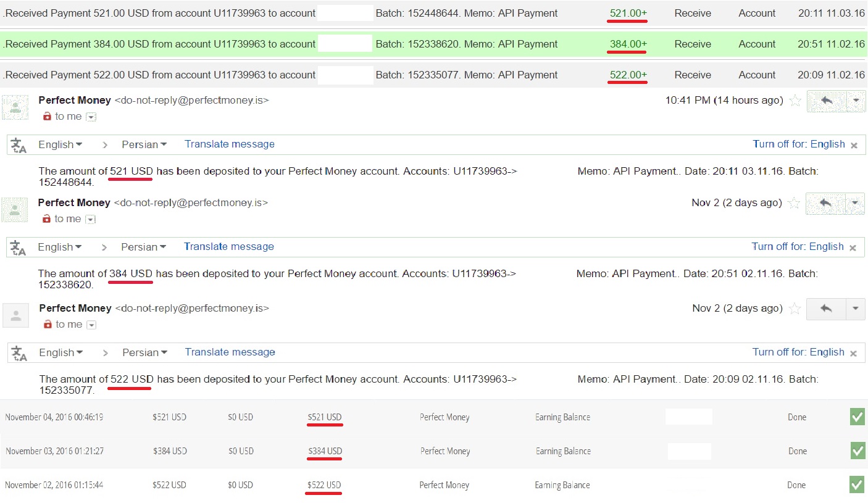Reply to the 522 USD deposit email

826,309
